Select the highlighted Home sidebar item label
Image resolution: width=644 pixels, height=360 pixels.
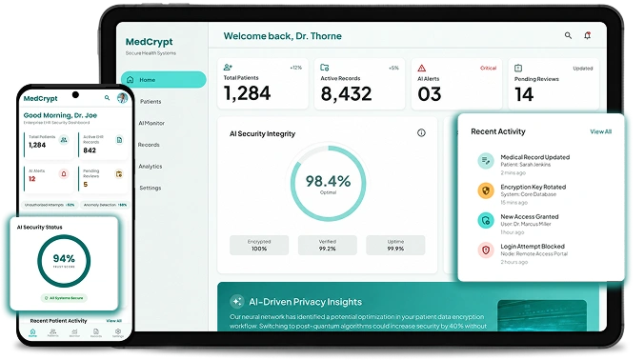(x=147, y=80)
